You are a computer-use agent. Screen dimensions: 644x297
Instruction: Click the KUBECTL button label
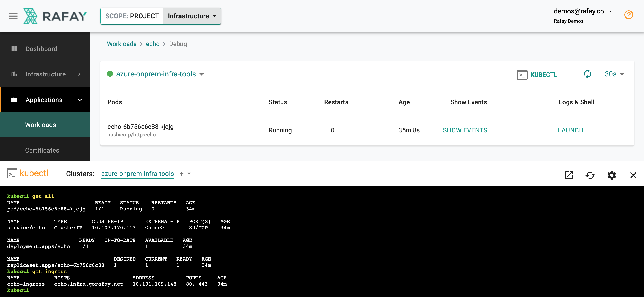[544, 75]
